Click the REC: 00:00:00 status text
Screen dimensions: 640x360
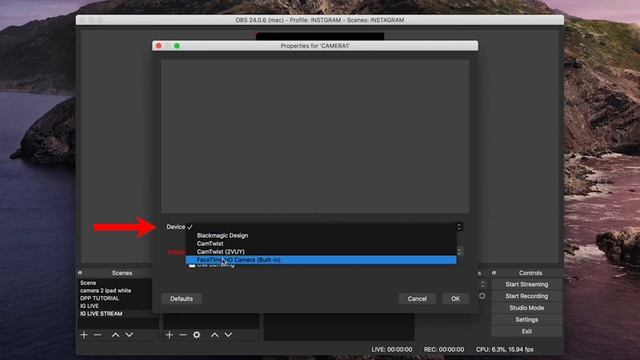(x=444, y=350)
